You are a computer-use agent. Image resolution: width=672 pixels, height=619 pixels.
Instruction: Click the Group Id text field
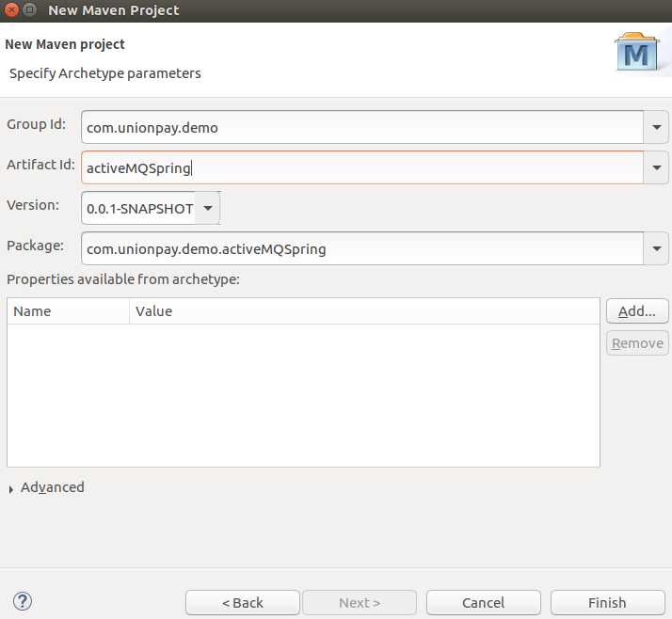362,127
